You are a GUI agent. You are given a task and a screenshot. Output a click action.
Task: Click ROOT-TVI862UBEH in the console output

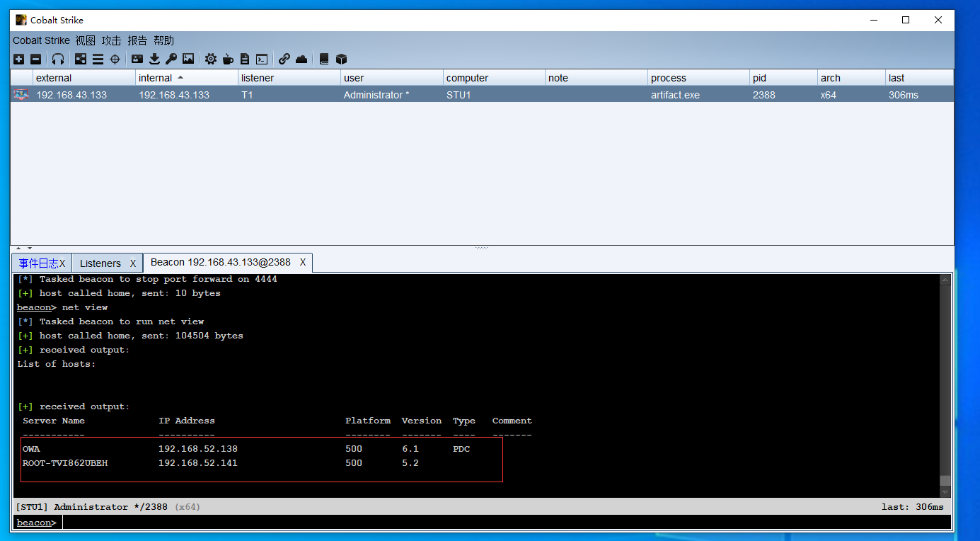pos(65,463)
